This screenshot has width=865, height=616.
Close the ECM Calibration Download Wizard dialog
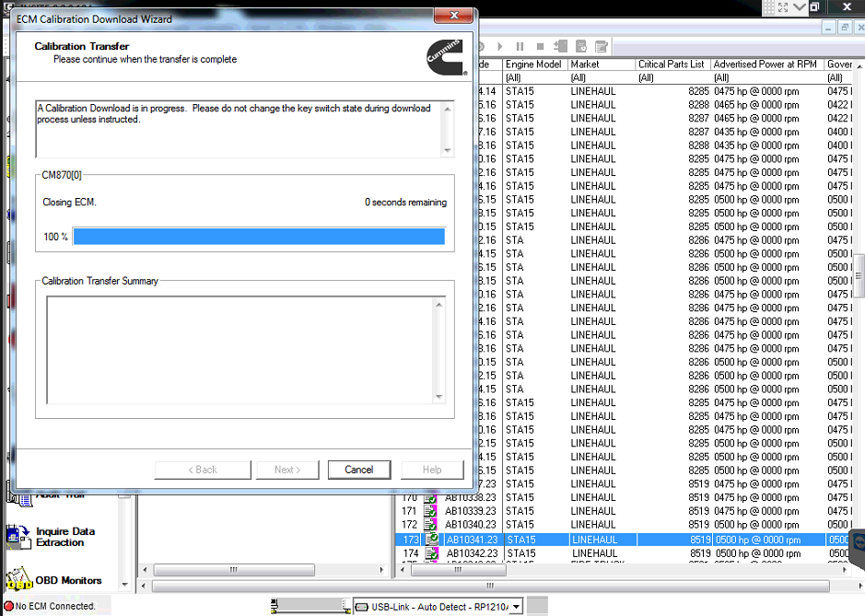point(454,16)
